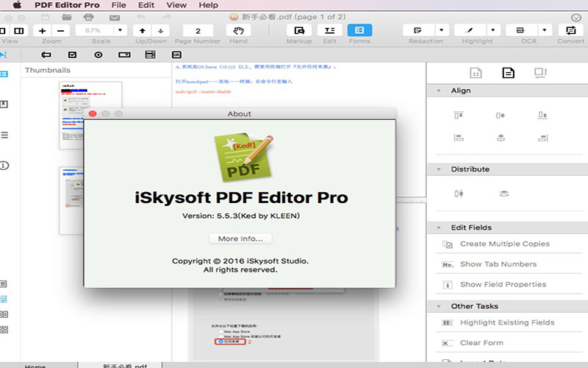Image resolution: width=588 pixels, height=368 pixels.
Task: Open the Edit menu
Action: point(146,5)
